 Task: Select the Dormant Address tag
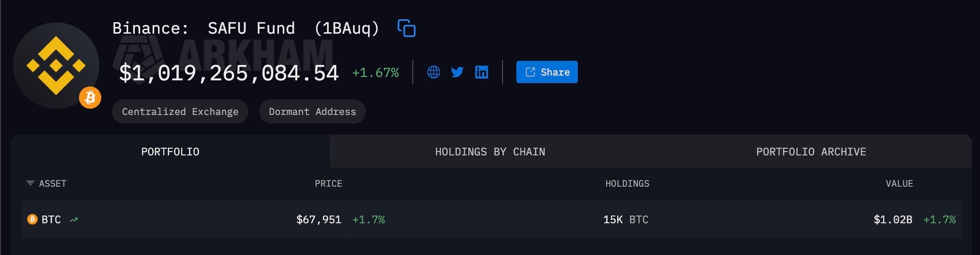[x=312, y=112]
